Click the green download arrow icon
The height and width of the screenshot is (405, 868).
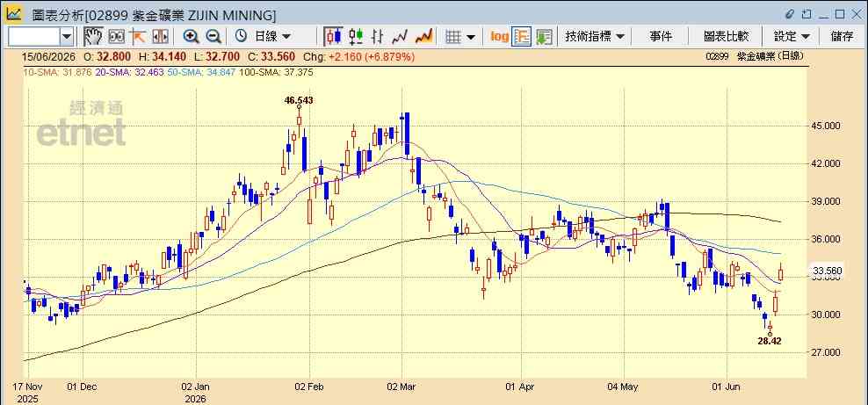(x=544, y=37)
